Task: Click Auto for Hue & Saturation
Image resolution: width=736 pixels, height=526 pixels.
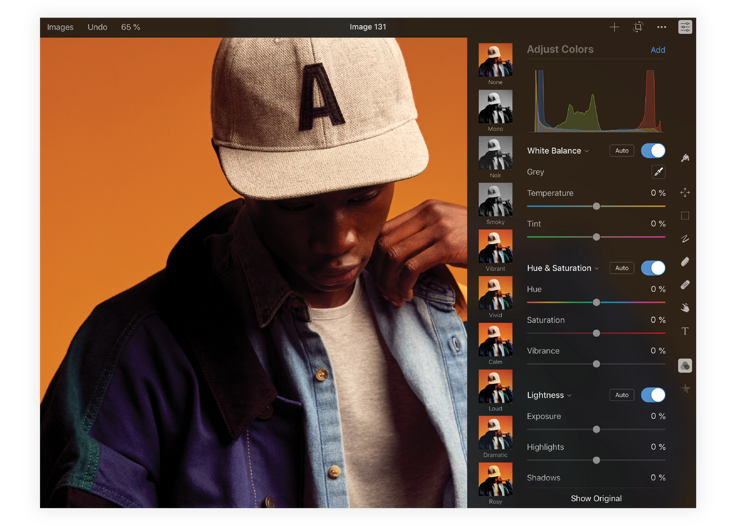Action: point(621,268)
